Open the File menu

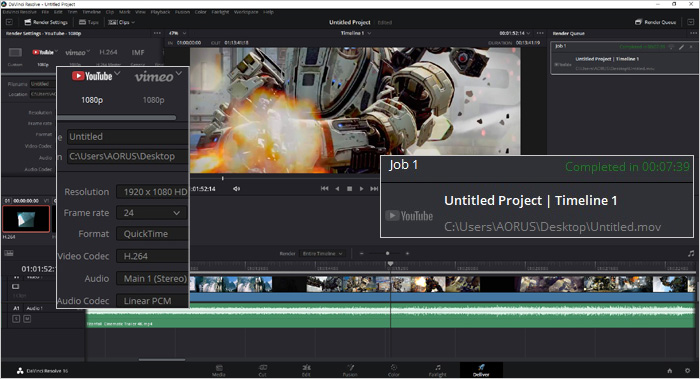point(45,12)
